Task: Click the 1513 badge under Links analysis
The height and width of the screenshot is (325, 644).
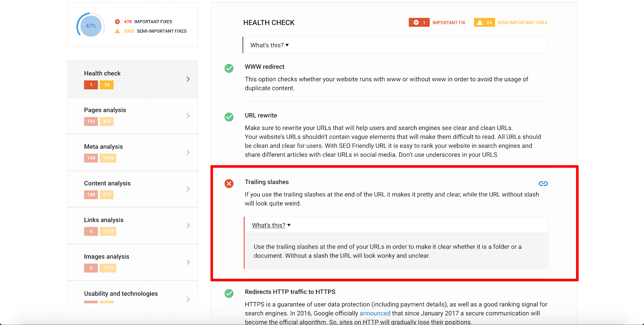Action: [108, 231]
